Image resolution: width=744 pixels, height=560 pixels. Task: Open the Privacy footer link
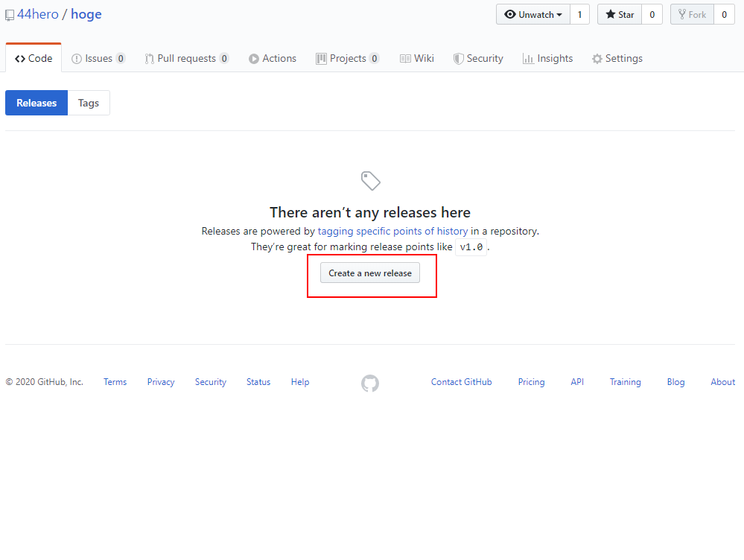161,382
